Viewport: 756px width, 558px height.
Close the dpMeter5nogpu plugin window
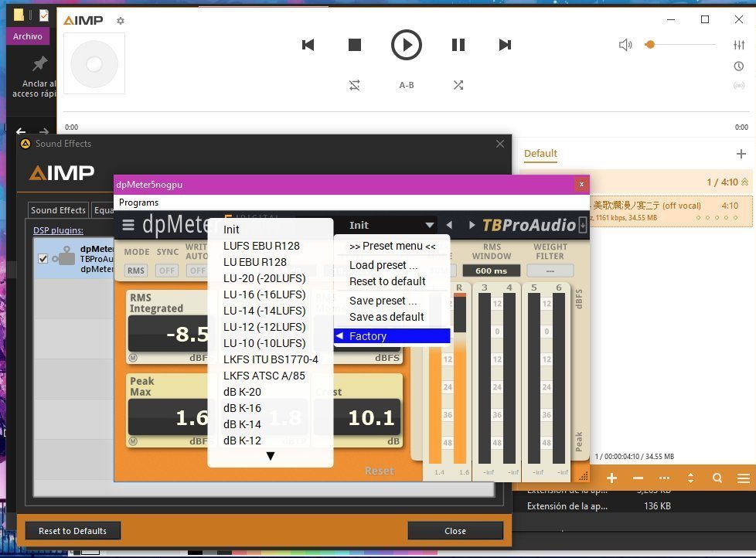pos(581,184)
